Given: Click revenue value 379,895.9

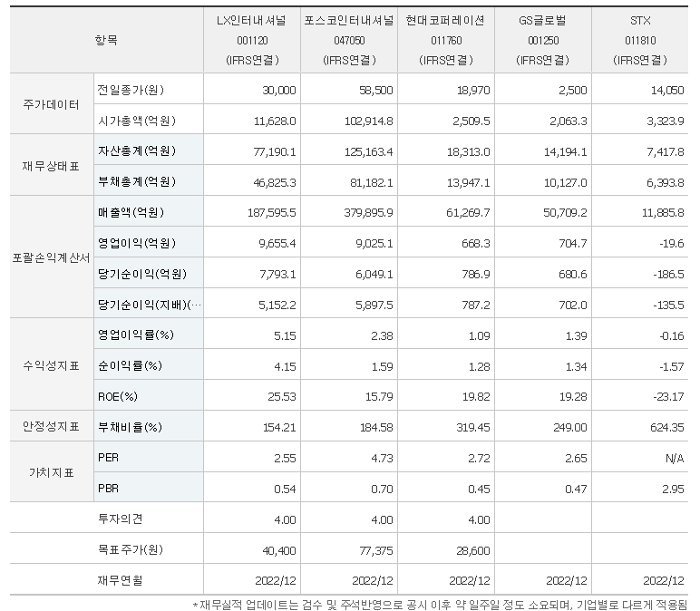Looking at the screenshot, I should (369, 213).
